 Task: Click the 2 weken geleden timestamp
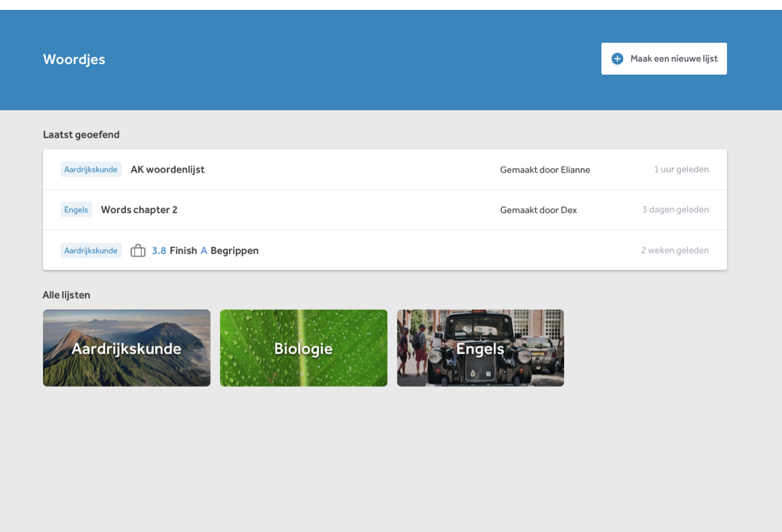click(x=675, y=250)
